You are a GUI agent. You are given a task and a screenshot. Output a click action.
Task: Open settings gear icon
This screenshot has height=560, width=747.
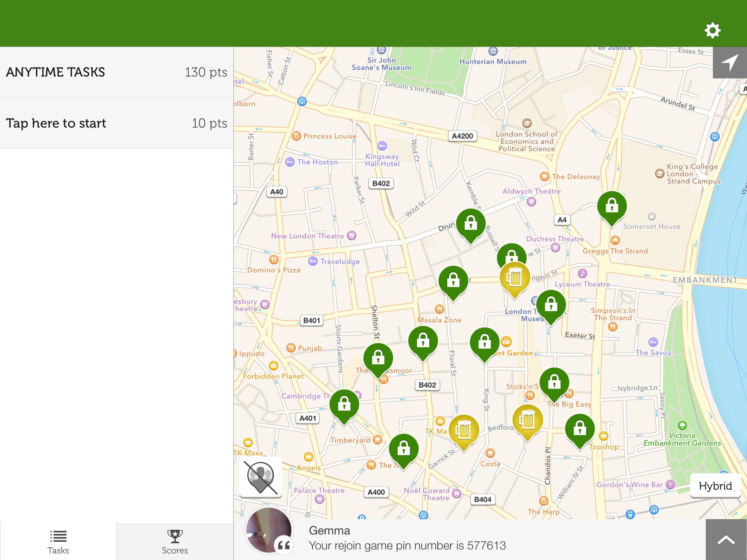712,30
